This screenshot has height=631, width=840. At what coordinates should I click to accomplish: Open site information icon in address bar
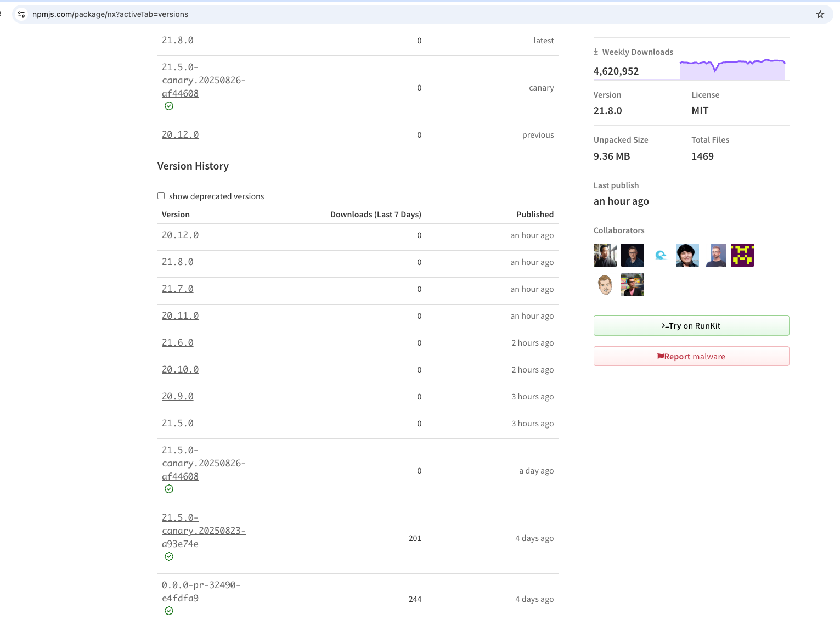(x=21, y=14)
